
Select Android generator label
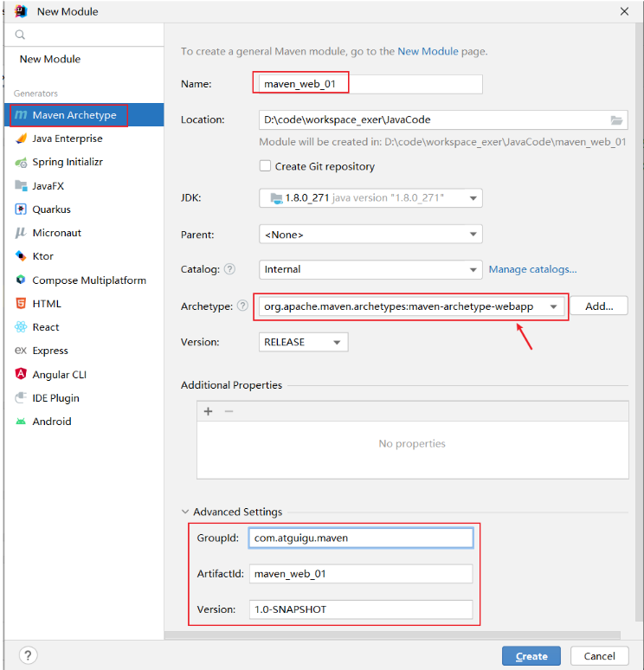pos(52,422)
